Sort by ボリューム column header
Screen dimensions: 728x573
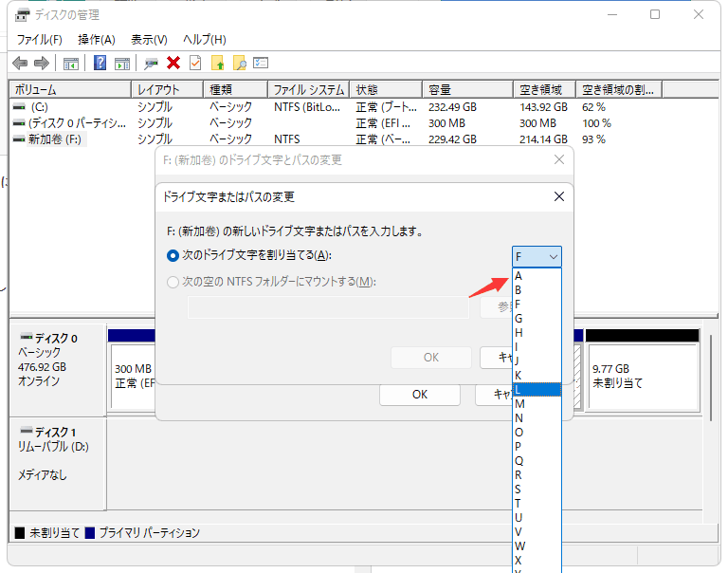tap(70, 90)
